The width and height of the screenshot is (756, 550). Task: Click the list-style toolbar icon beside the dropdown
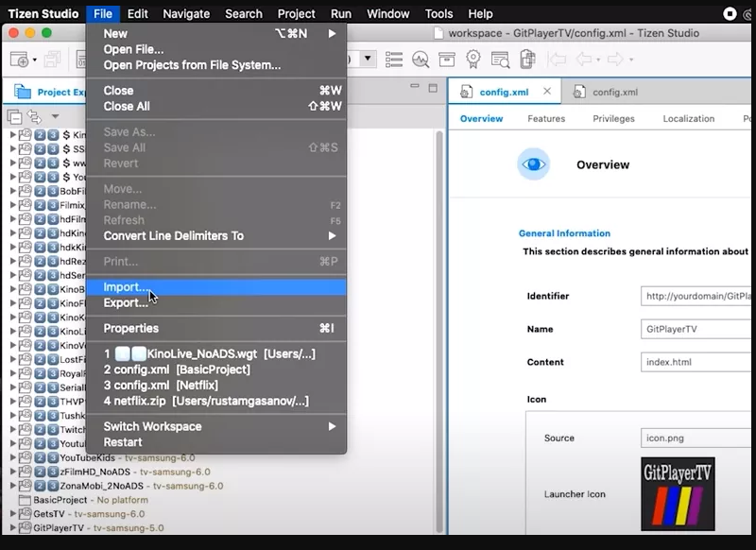[394, 59]
